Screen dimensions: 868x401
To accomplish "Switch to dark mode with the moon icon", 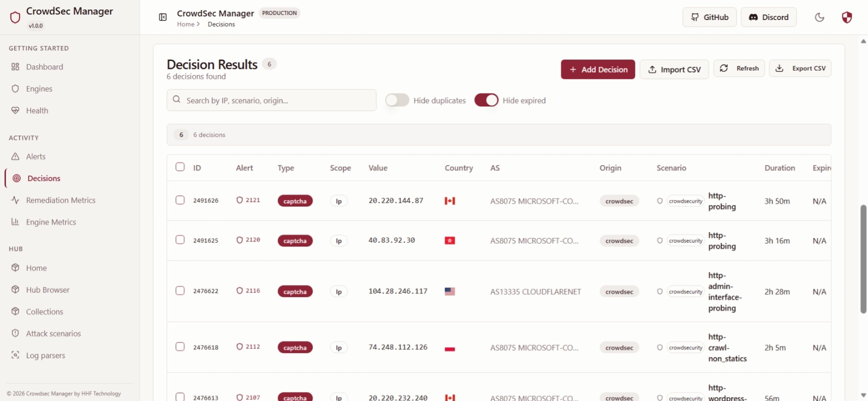I will tap(819, 17).
